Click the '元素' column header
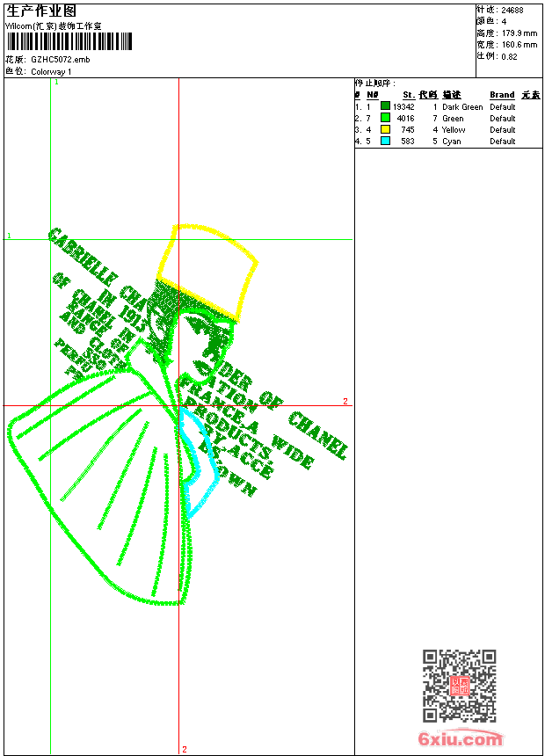The height and width of the screenshot is (756, 545). click(x=531, y=95)
